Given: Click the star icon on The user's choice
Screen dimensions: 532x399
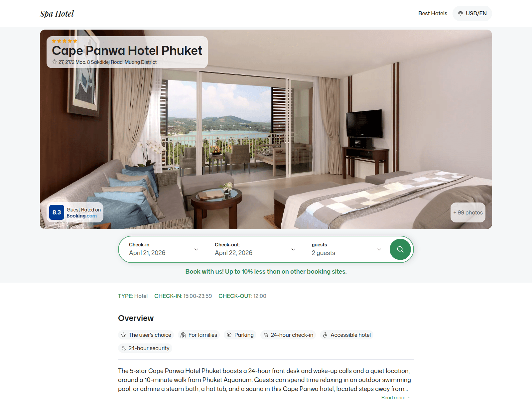Looking at the screenshot, I should pos(123,335).
